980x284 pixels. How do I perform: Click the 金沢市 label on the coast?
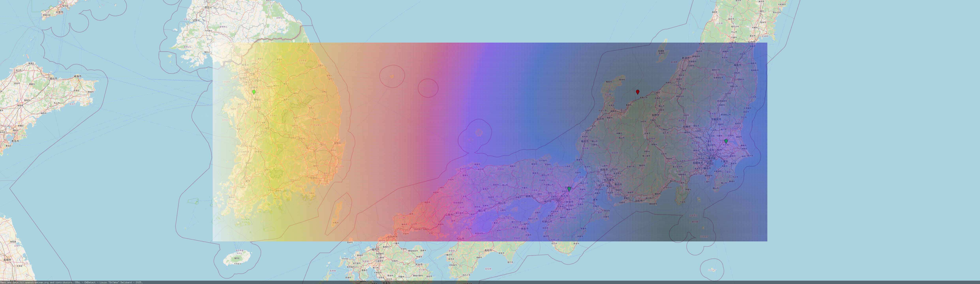(600, 119)
